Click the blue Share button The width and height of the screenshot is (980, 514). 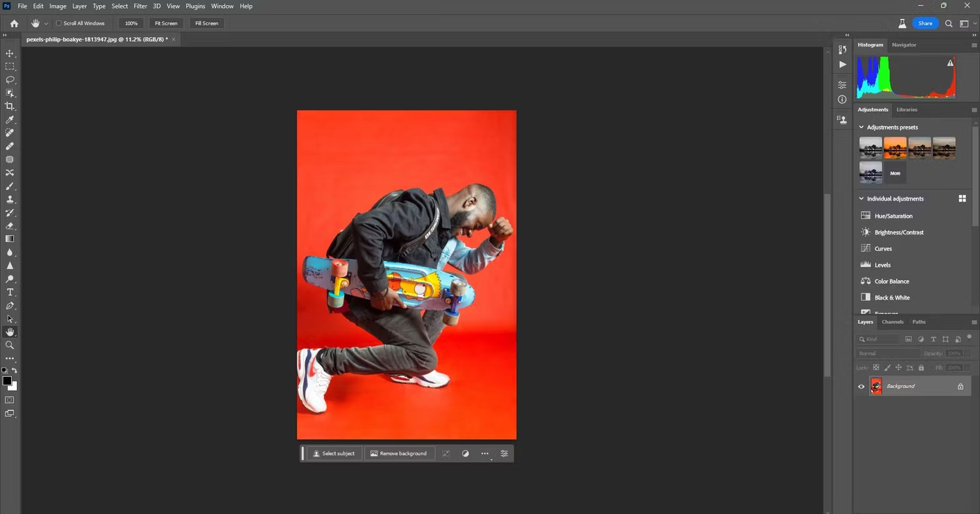click(x=925, y=24)
